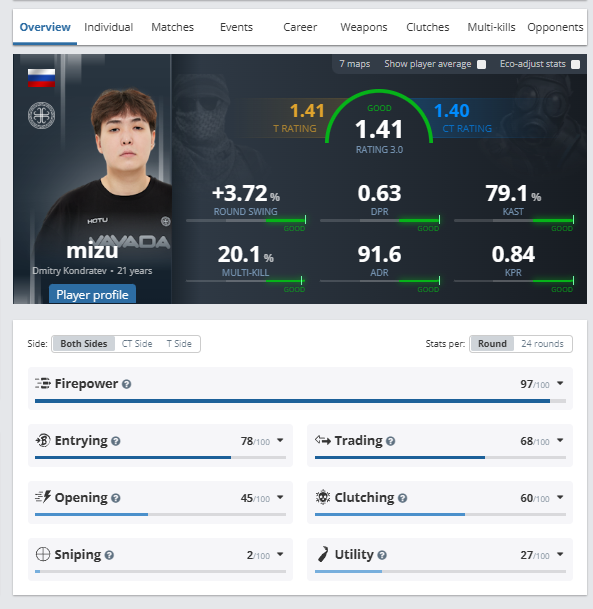Click the Firepower score progress bar

coord(300,401)
